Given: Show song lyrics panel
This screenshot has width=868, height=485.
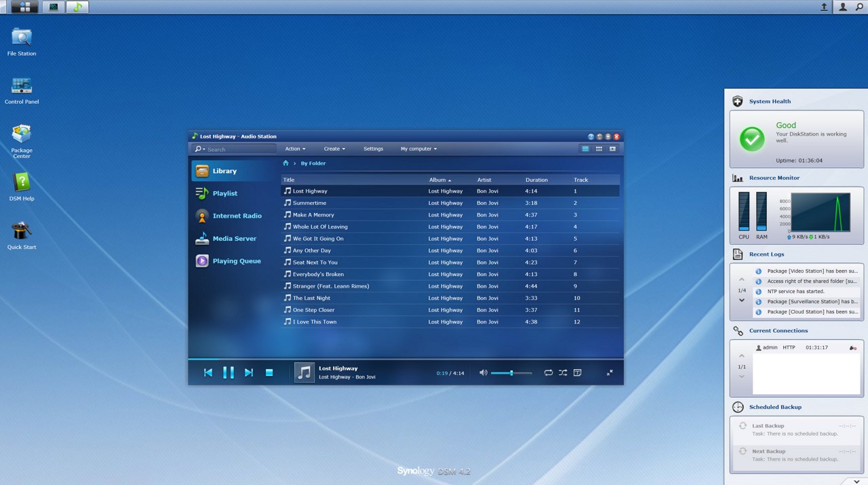Looking at the screenshot, I should 577,372.
